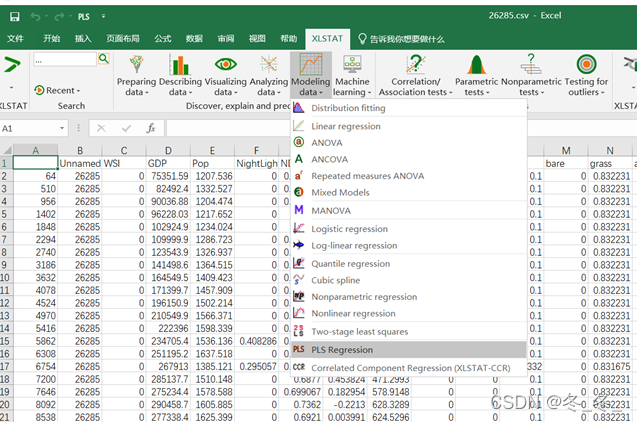Select the XLSTAT ribbon tab

coord(327,39)
